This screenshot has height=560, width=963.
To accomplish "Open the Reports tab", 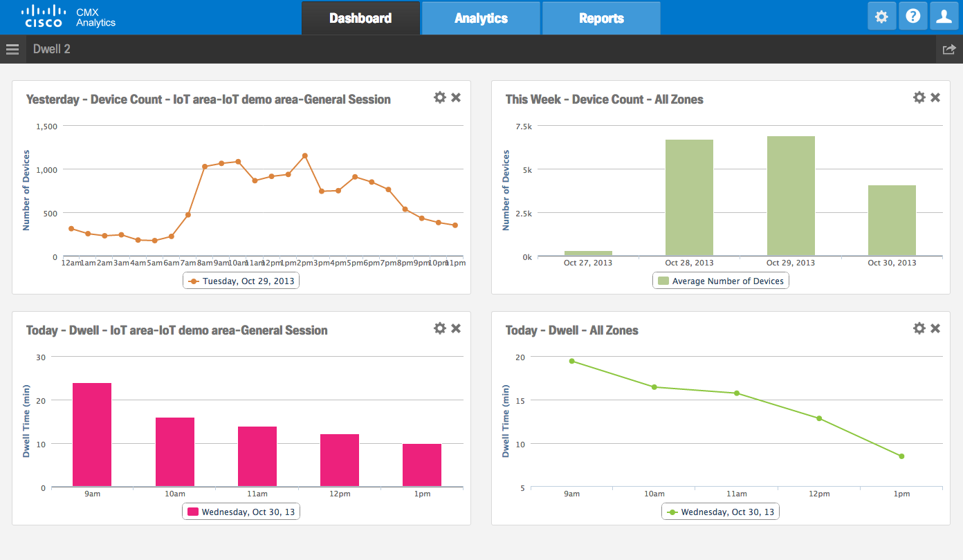I will click(601, 19).
